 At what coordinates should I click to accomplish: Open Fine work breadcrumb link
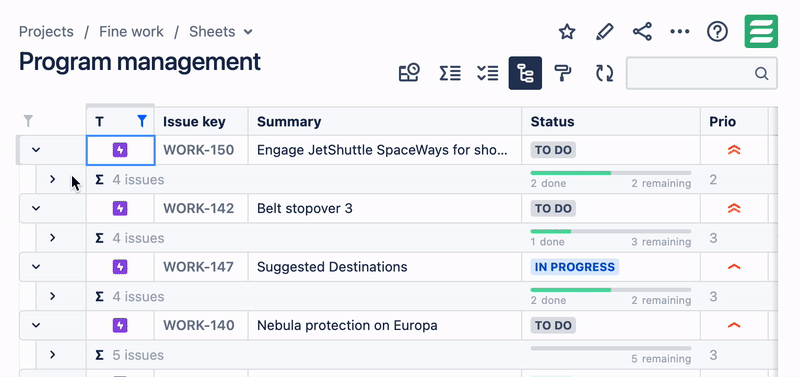(x=132, y=32)
